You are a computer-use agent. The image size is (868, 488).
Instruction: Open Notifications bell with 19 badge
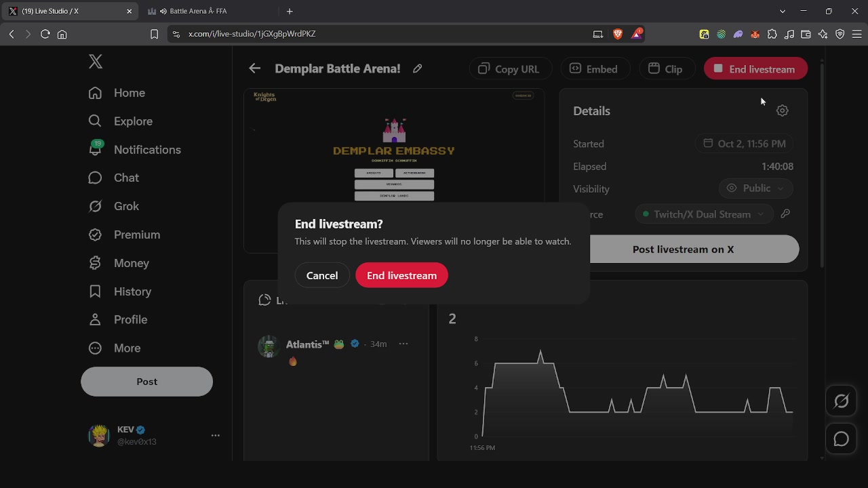pyautogui.click(x=95, y=149)
